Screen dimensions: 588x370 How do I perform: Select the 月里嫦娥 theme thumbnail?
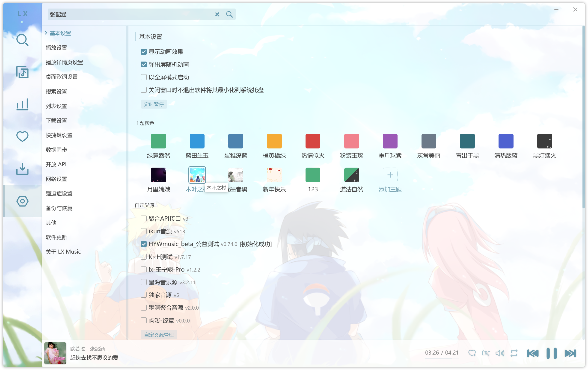coord(158,175)
